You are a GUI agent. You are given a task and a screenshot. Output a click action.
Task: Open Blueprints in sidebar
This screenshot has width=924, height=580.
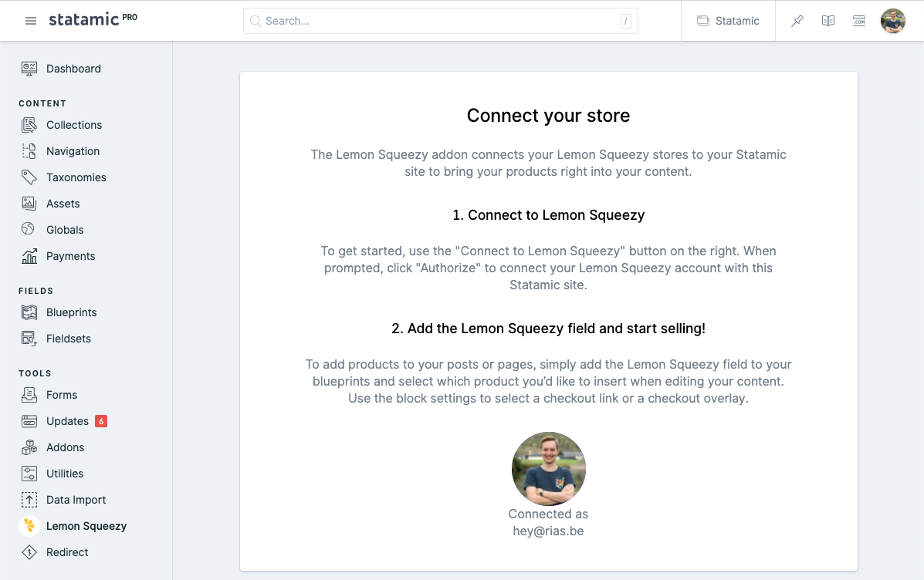[71, 312]
